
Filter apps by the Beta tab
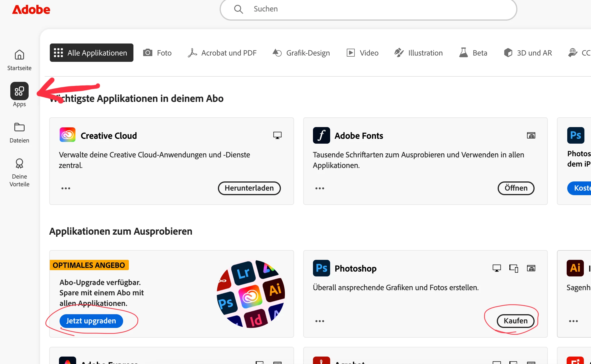pyautogui.click(x=473, y=53)
